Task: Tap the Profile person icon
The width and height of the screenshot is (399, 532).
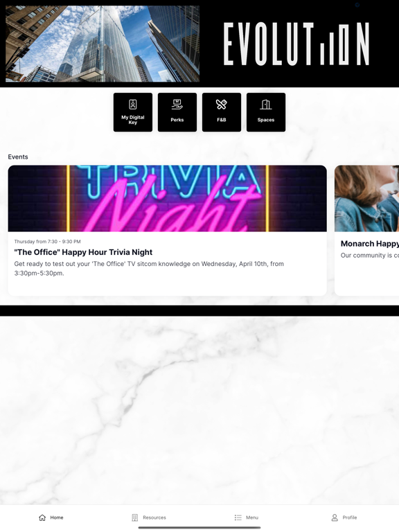Action: [335, 517]
